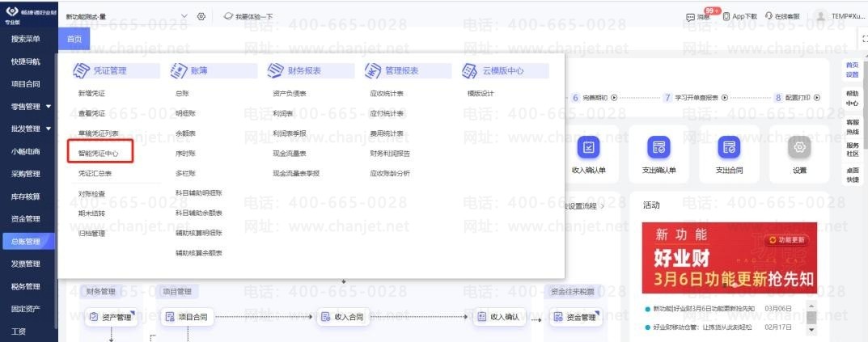The height and width of the screenshot is (342, 868).
Task: Select 固定资产 in the sidebar
Action: pos(25,309)
